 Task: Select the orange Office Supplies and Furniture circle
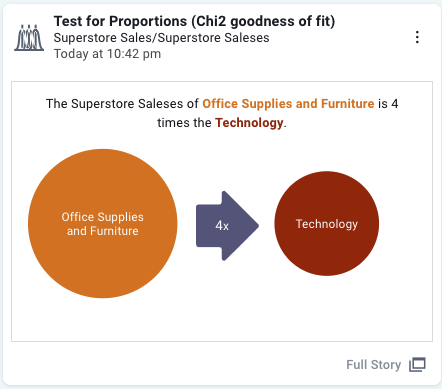pos(103,223)
